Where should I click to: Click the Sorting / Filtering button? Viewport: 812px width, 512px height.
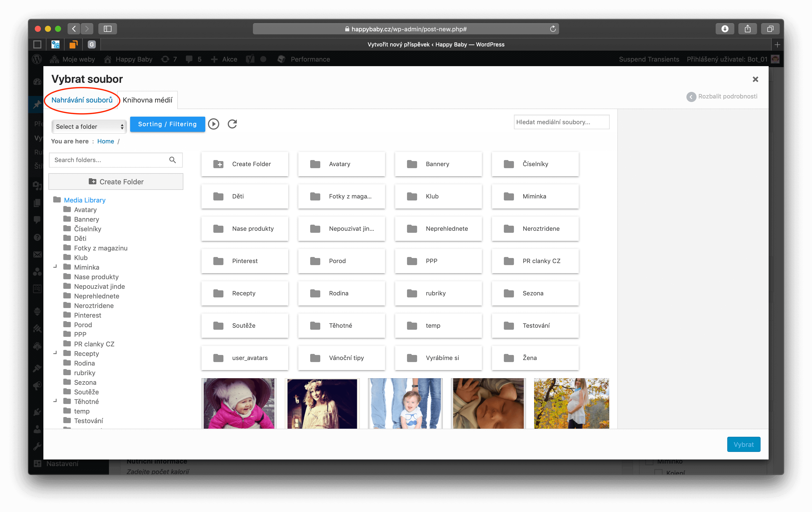(167, 124)
